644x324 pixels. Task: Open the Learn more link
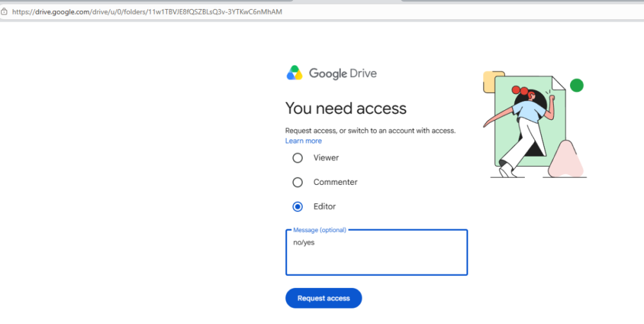point(303,141)
